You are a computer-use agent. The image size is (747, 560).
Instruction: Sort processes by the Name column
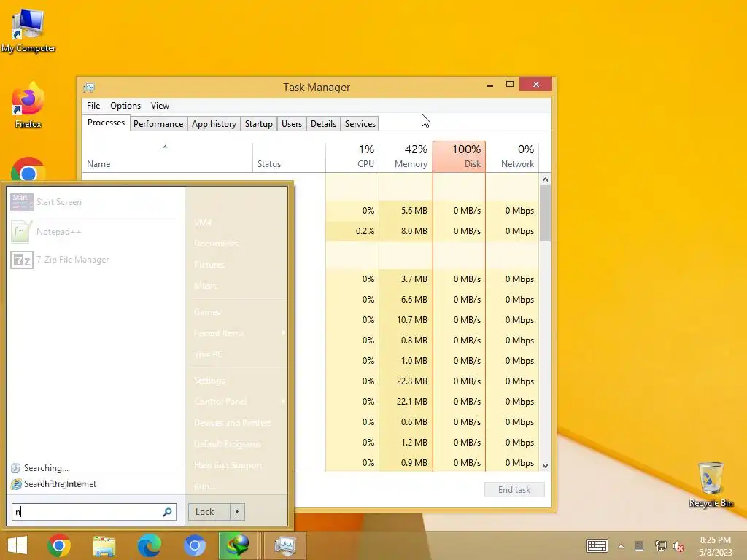point(167,157)
